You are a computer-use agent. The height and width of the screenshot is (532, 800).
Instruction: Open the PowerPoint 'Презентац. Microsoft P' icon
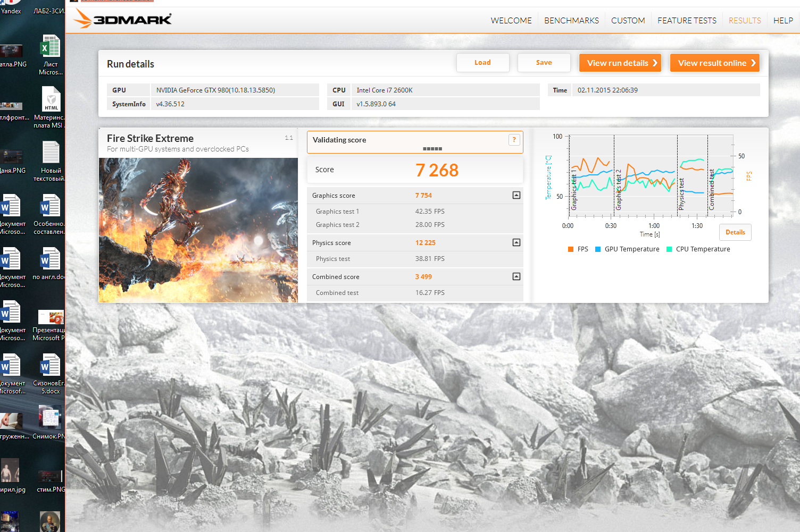coord(51,325)
